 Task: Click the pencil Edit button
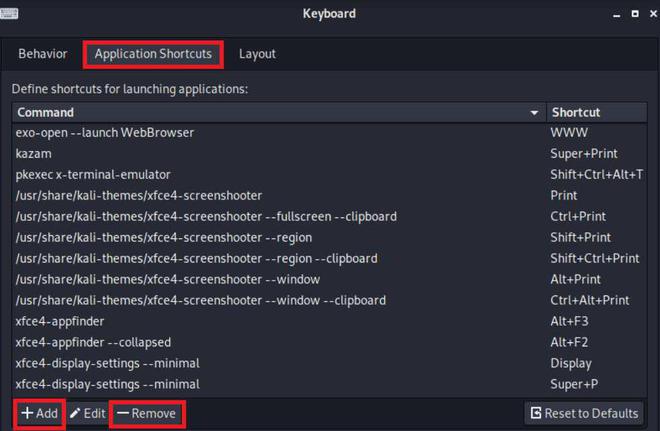[x=88, y=413]
